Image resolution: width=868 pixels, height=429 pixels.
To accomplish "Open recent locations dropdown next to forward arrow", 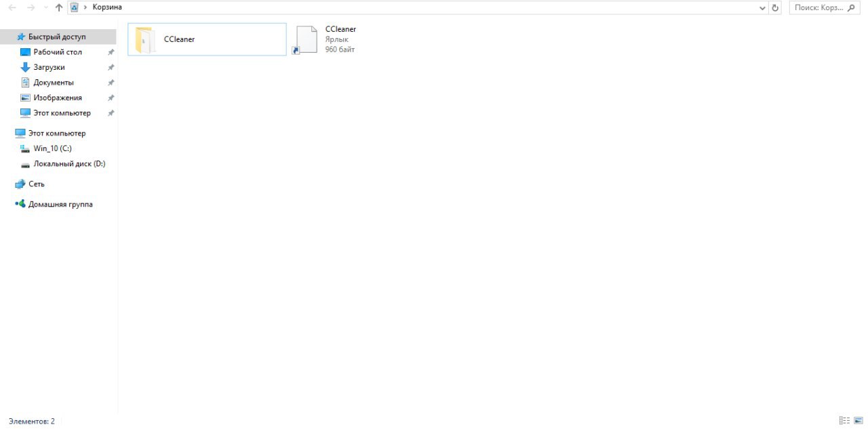I will [45, 8].
